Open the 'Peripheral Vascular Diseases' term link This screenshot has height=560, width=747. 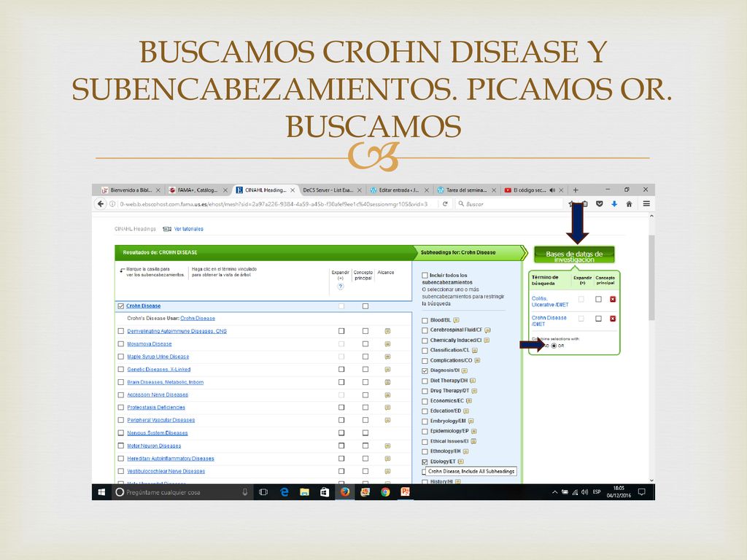coord(160,420)
